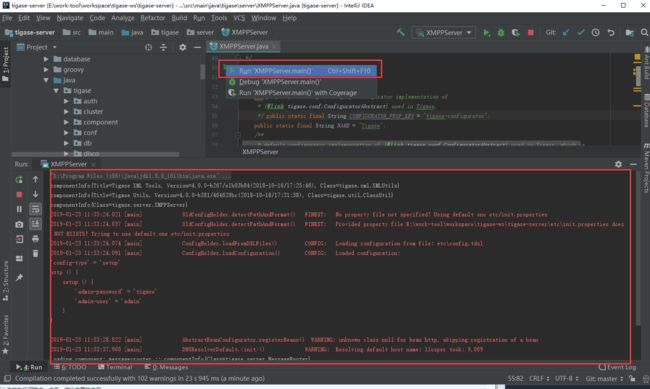Hide the Run panel with minus icon
Viewport: 650px width, 389px height.
[x=633, y=164]
